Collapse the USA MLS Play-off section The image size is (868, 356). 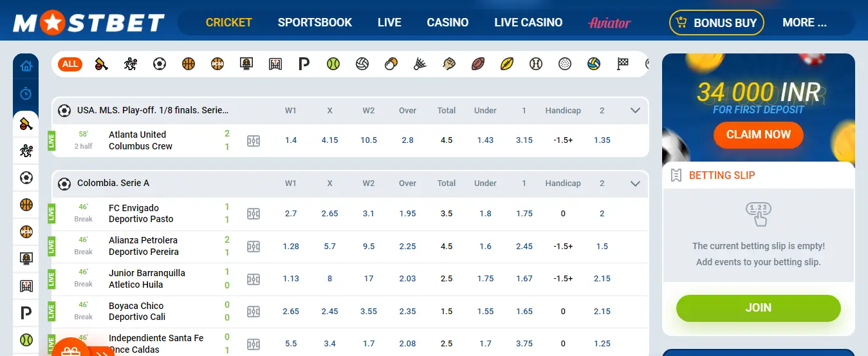pos(636,110)
